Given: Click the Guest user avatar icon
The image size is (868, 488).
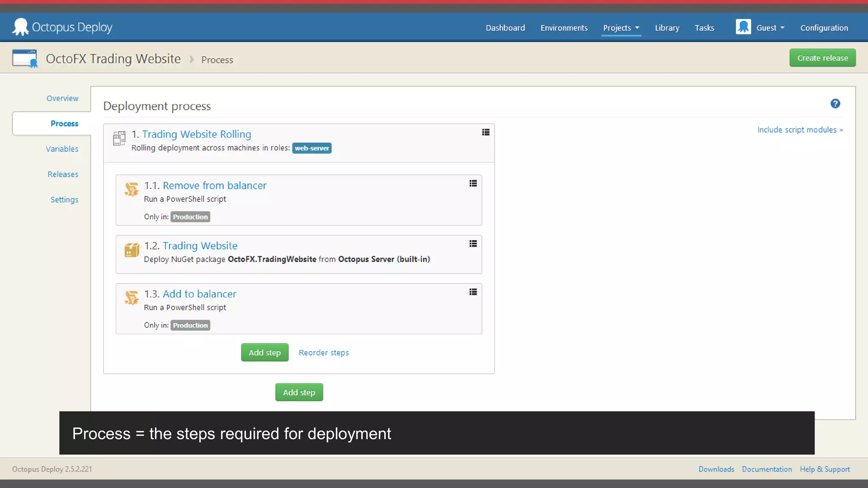Looking at the screenshot, I should pos(743,27).
